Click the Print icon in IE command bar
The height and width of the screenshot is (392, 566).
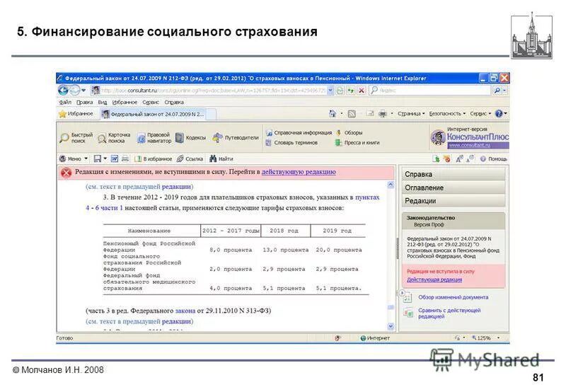[x=383, y=114]
